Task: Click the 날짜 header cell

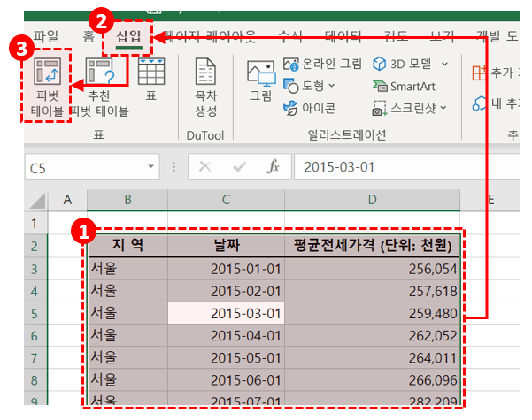Action: click(x=226, y=246)
